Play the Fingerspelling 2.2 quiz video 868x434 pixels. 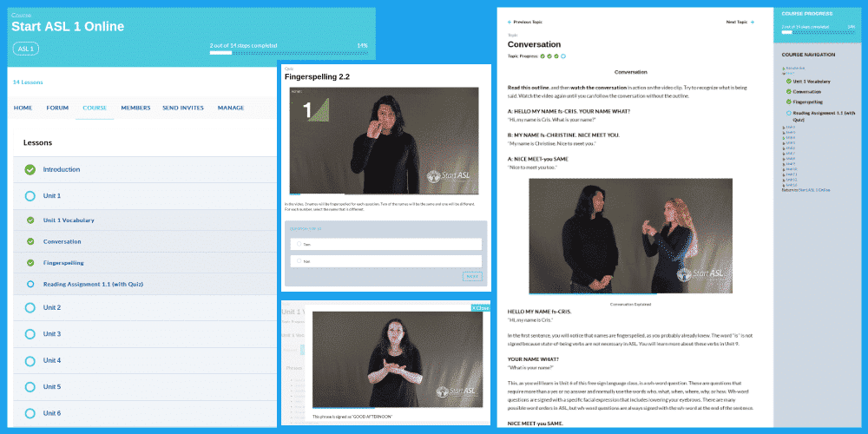(384, 141)
